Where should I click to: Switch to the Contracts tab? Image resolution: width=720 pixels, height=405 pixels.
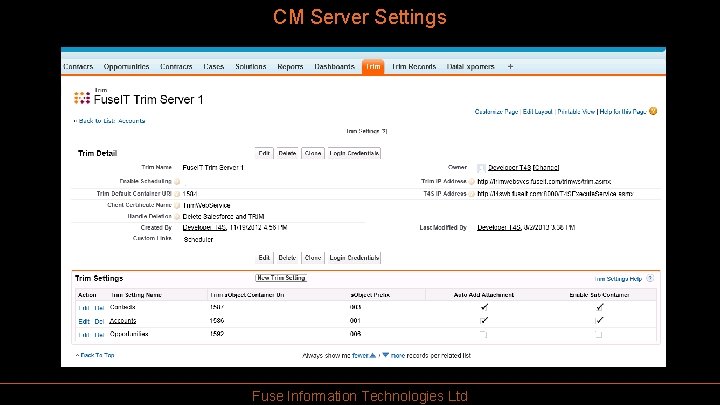point(176,67)
